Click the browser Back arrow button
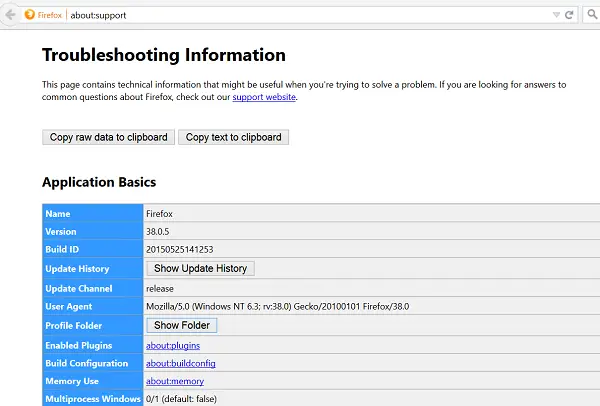 tap(9, 15)
